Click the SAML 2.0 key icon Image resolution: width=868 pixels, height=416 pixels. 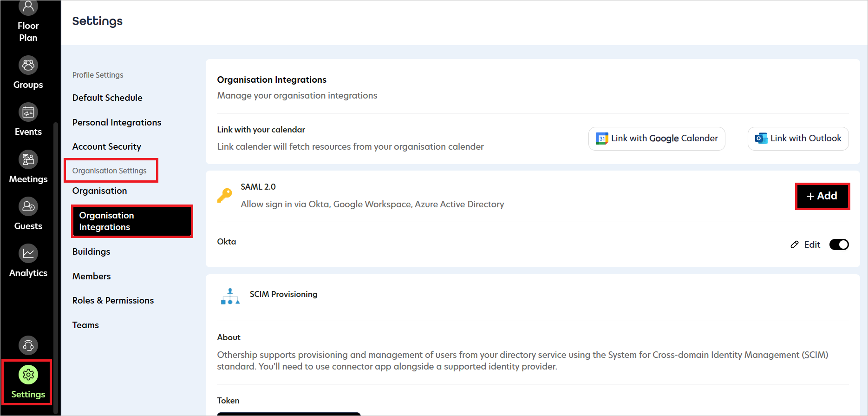click(224, 195)
